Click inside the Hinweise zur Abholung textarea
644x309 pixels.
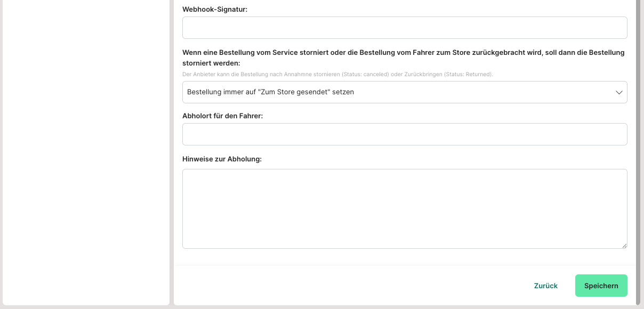[405, 208]
